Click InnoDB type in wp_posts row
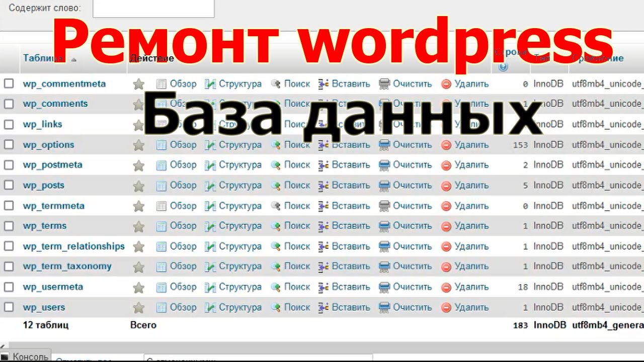This screenshot has height=362, width=644. [548, 186]
